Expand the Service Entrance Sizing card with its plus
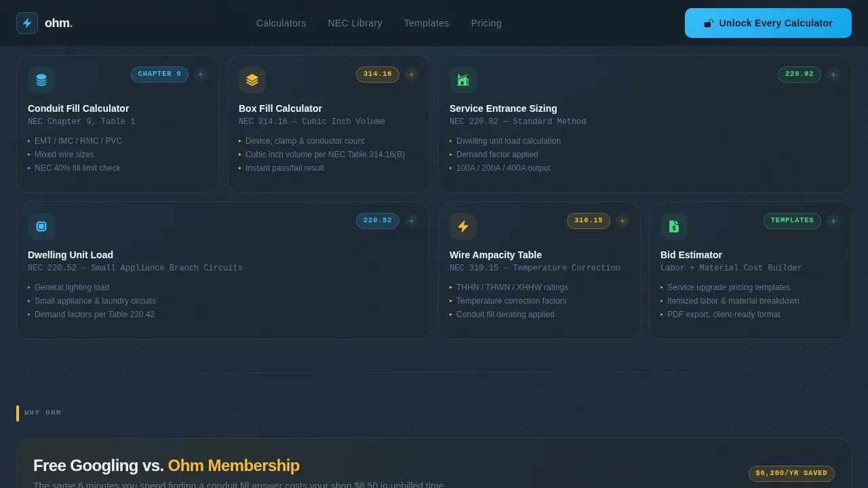 833,75
